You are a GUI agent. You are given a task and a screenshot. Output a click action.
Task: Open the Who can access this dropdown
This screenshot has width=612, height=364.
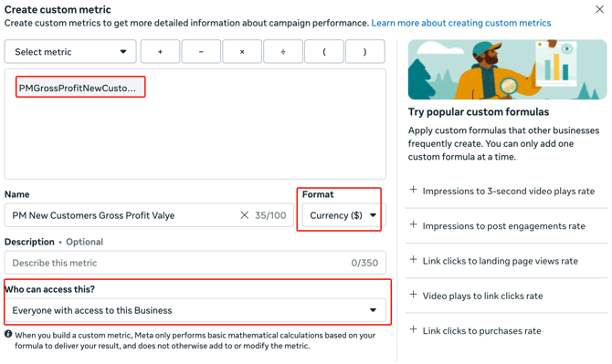pyautogui.click(x=195, y=310)
